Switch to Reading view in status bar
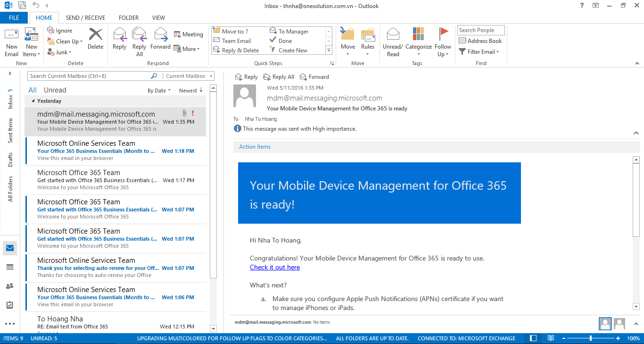This screenshot has width=644, height=344. click(x=551, y=338)
